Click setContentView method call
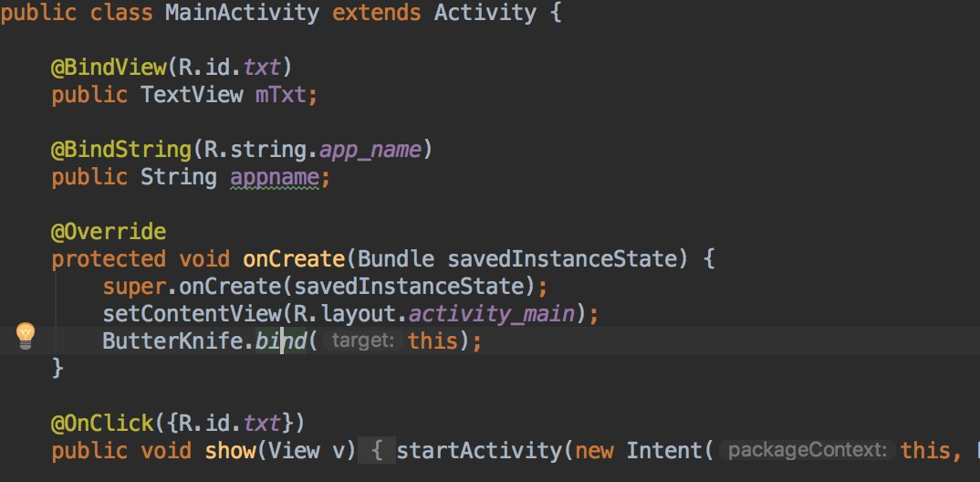This screenshot has width=980, height=482. point(192,314)
